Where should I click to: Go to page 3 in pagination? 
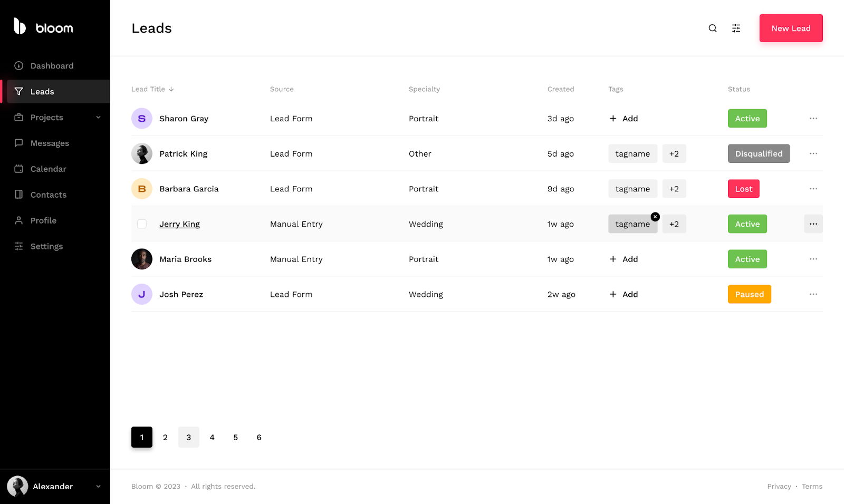[x=188, y=438]
